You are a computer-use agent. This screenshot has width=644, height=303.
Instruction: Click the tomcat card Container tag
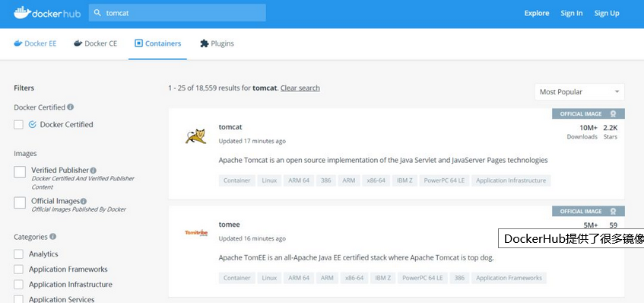pyautogui.click(x=237, y=180)
